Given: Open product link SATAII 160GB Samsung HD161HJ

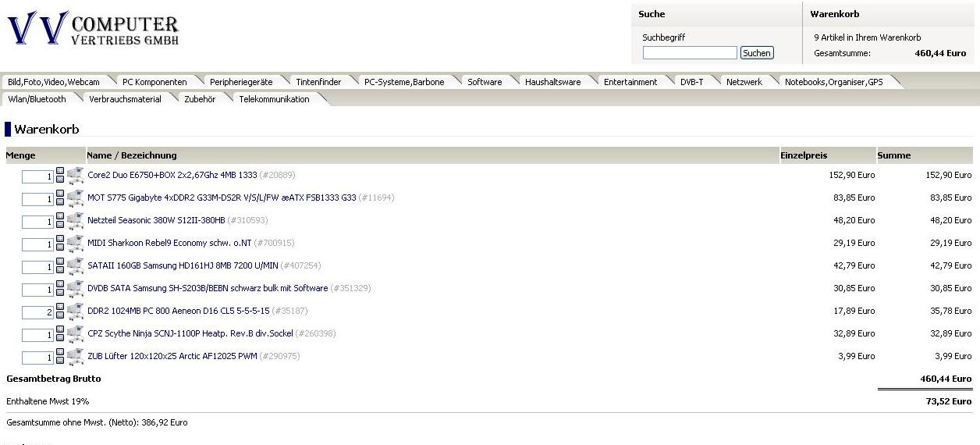Looking at the screenshot, I should pos(183,265).
